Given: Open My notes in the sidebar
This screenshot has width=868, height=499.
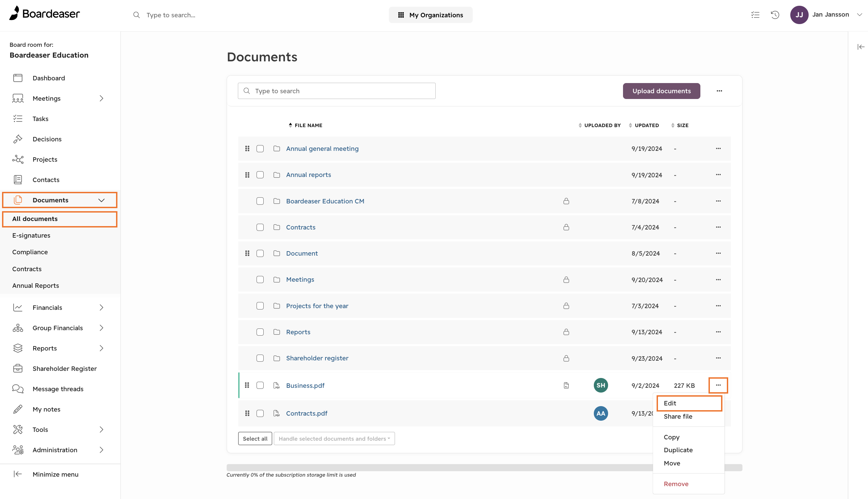Looking at the screenshot, I should 46,410.
